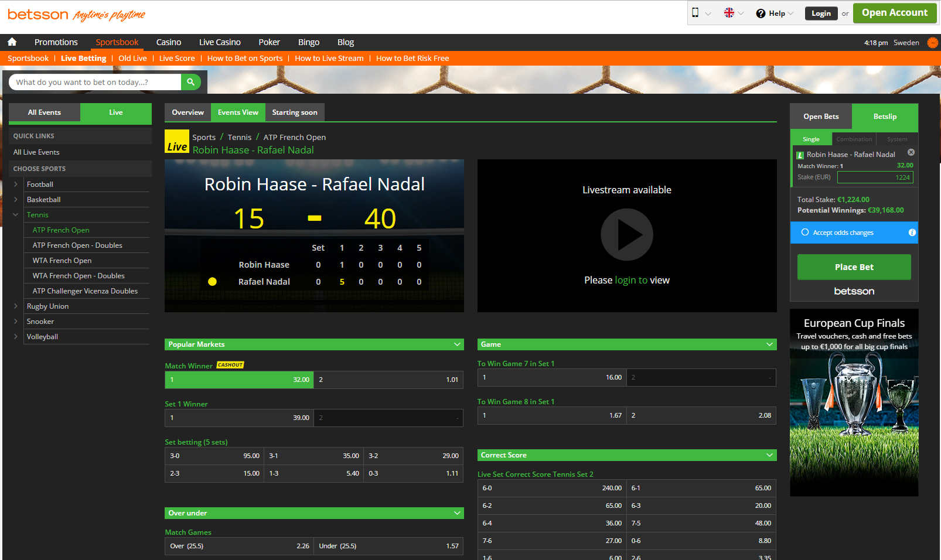
Task: Enable the Accept odds changes option
Action: click(806, 232)
